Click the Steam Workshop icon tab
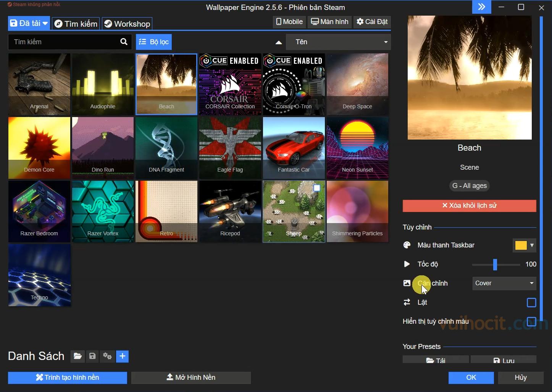 tap(127, 24)
